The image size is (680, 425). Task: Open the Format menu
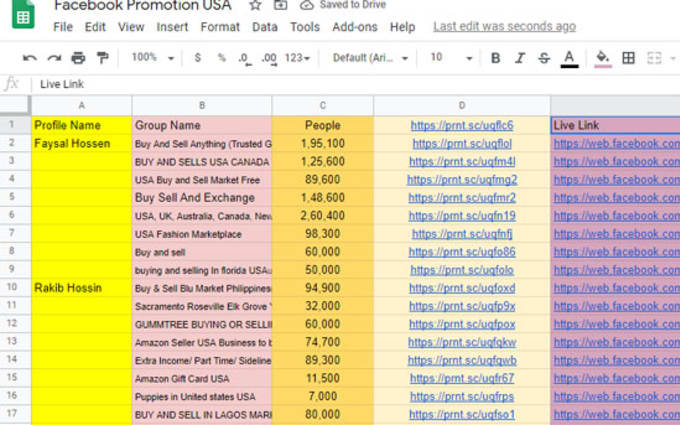[x=220, y=27]
